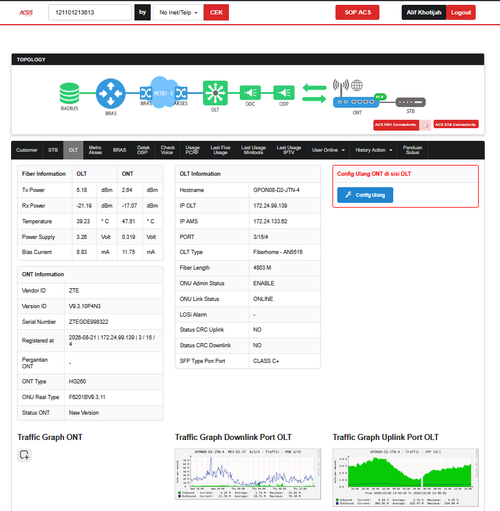
Task: Open the Last Five Usage tab
Action: pyautogui.click(x=220, y=150)
